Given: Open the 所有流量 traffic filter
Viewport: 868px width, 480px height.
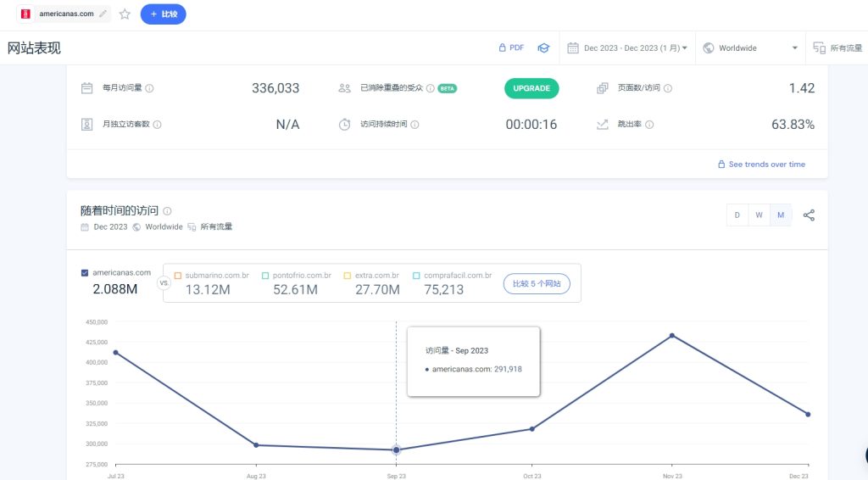Looking at the screenshot, I should [837, 48].
